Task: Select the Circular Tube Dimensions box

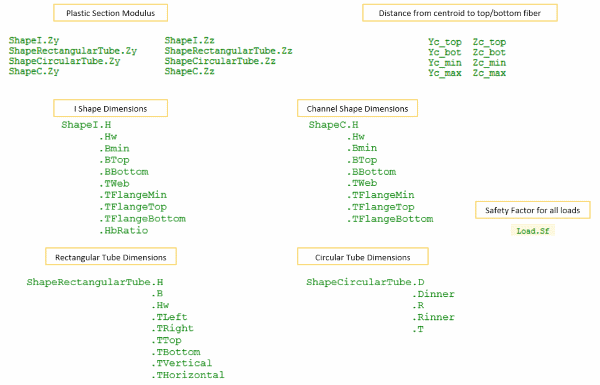Action: point(363,256)
